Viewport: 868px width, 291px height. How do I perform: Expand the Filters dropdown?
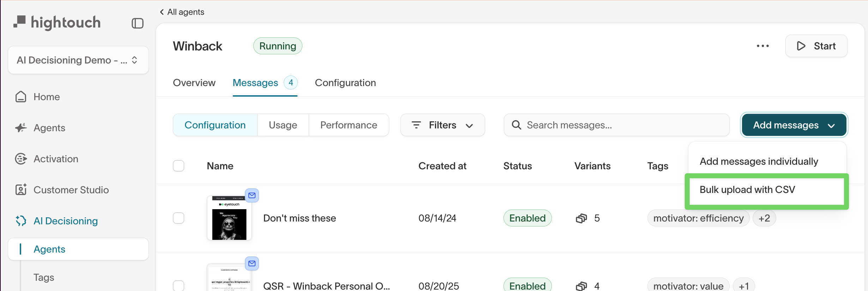pos(442,125)
